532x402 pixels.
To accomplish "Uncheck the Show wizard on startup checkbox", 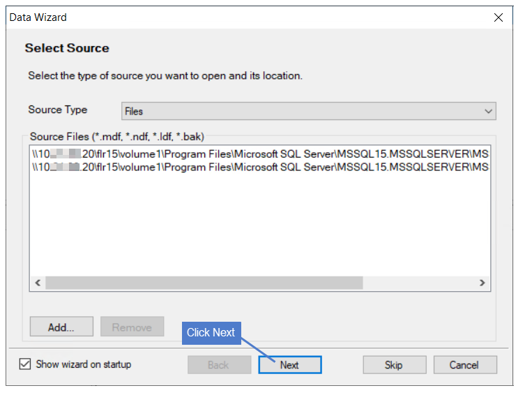I will tap(25, 364).
